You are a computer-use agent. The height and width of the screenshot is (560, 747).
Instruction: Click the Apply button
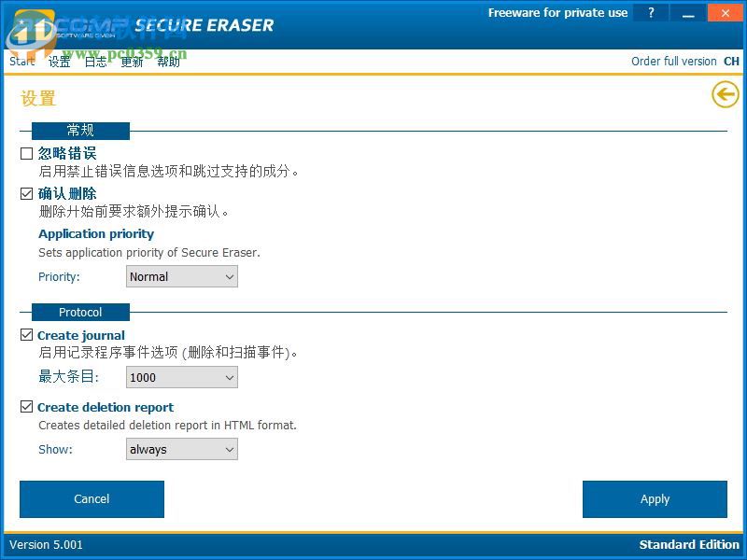click(655, 498)
